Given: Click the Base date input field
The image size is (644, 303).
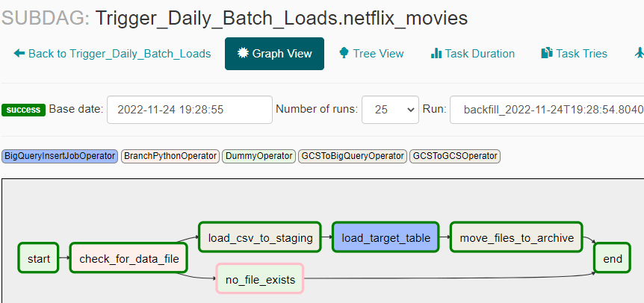Looking at the screenshot, I should (190, 110).
